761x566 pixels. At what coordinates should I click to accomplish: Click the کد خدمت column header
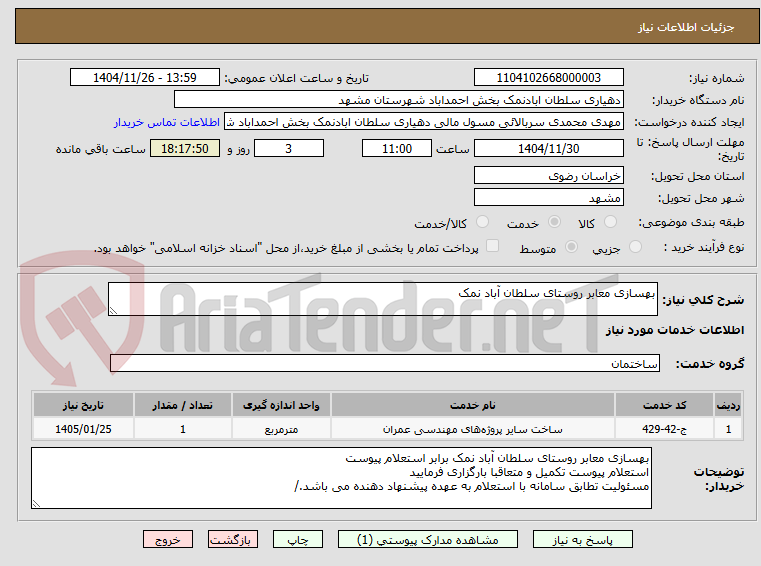664,405
